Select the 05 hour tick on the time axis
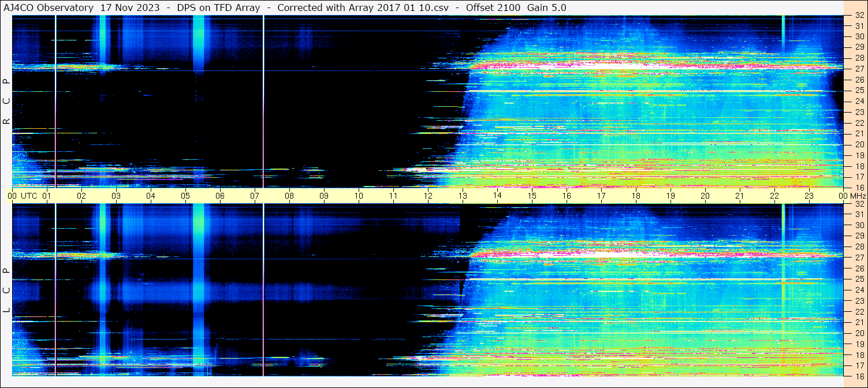Viewport: 868px width, 388px height. pos(185,196)
